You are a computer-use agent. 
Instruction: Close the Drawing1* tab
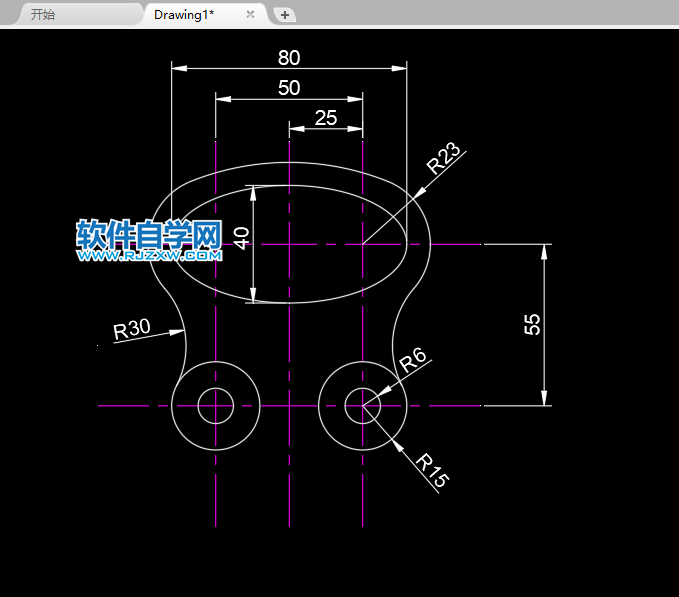click(x=251, y=15)
